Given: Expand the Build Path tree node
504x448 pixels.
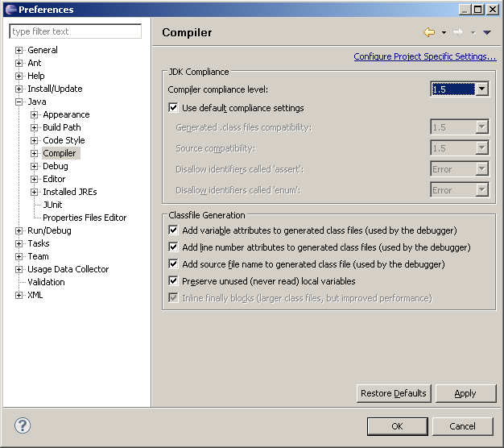Looking at the screenshot, I should click(34, 127).
